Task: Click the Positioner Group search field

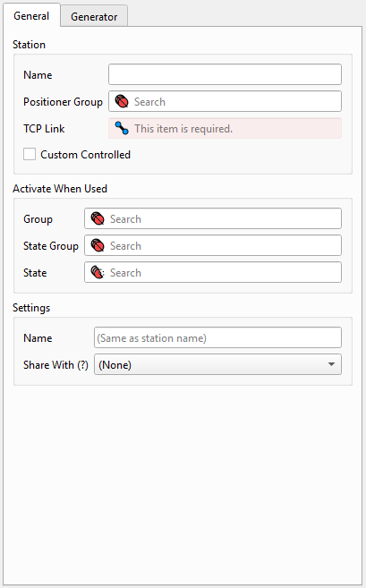Action: (225, 101)
